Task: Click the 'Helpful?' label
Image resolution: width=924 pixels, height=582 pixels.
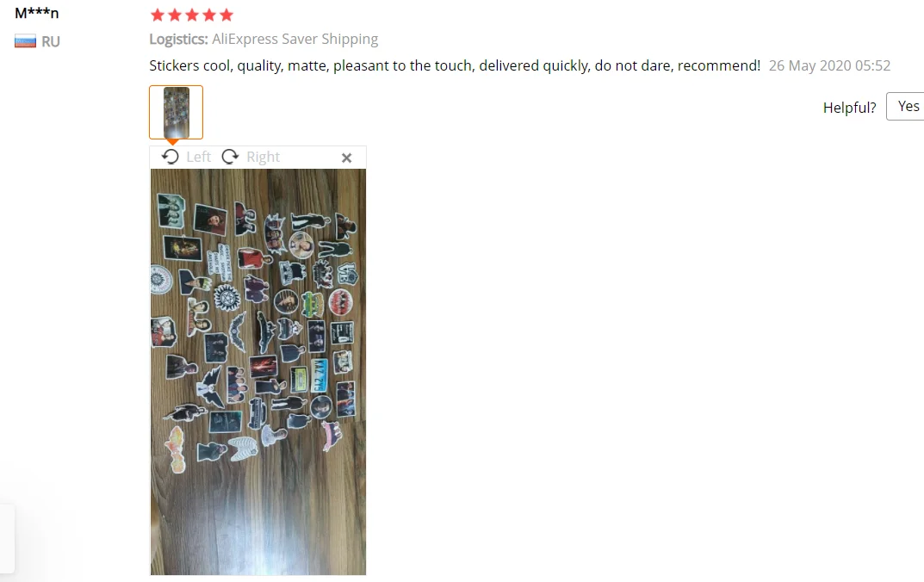Action: click(x=850, y=108)
